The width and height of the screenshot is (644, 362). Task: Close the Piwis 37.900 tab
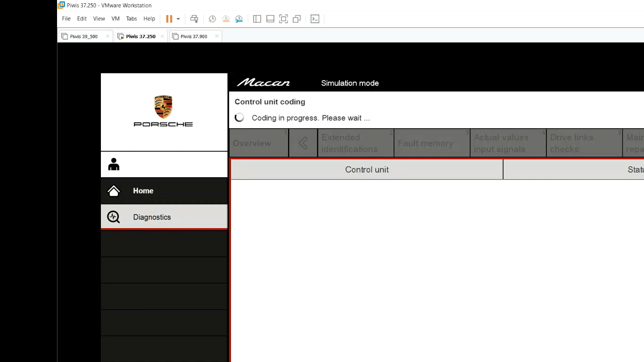(217, 36)
